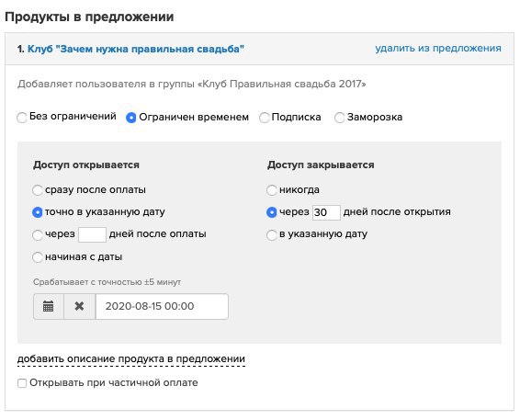Focus the date field with 2020-08-15 00:00

click(x=162, y=306)
